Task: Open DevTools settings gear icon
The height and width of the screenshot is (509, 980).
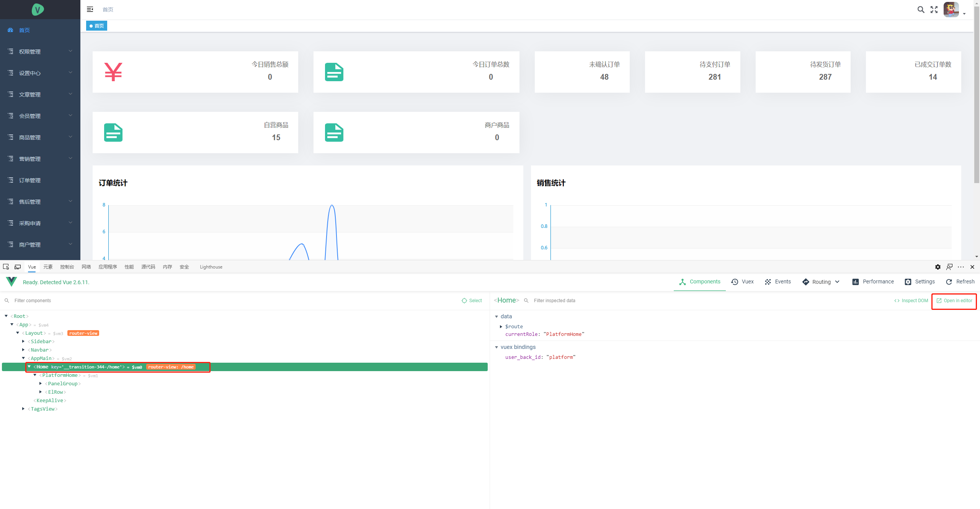Action: click(x=938, y=267)
